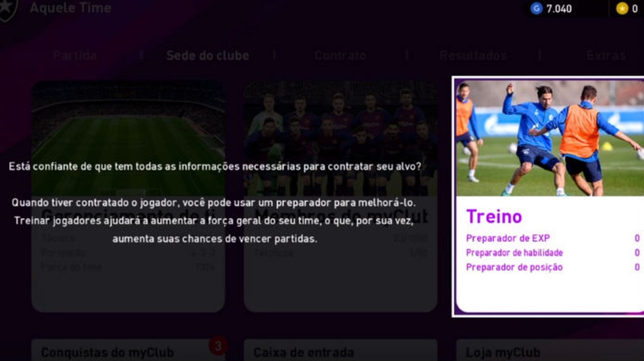Open the Partida tab
This screenshot has height=361, width=644.
(x=75, y=56)
